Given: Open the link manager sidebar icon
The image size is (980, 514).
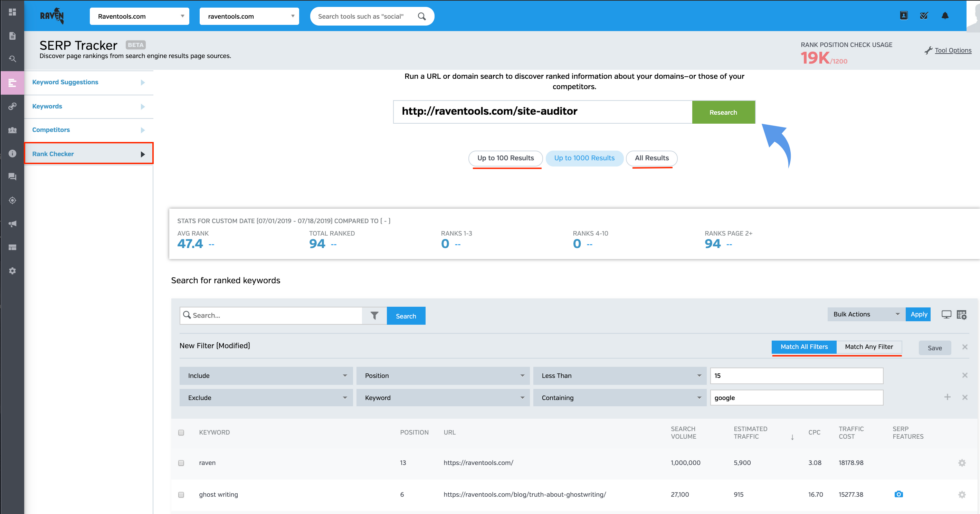Looking at the screenshot, I should pyautogui.click(x=12, y=106).
